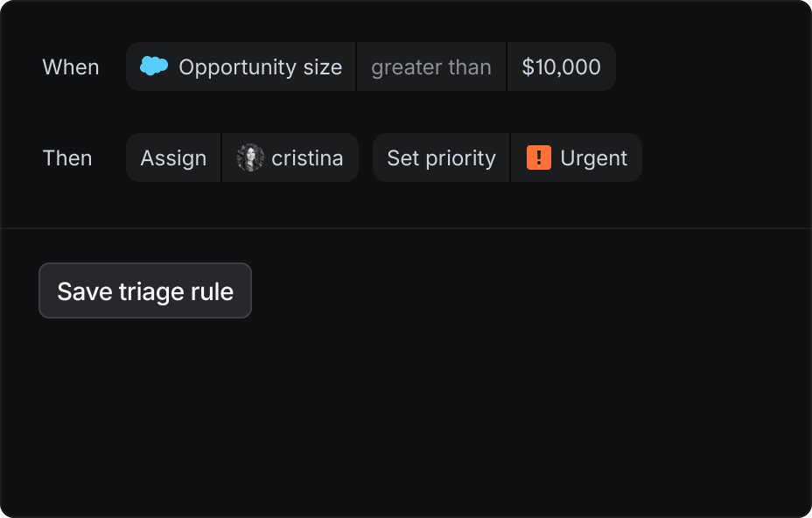Edit the $10,000 threshold value
The height and width of the screenshot is (518, 812).
[561, 66]
